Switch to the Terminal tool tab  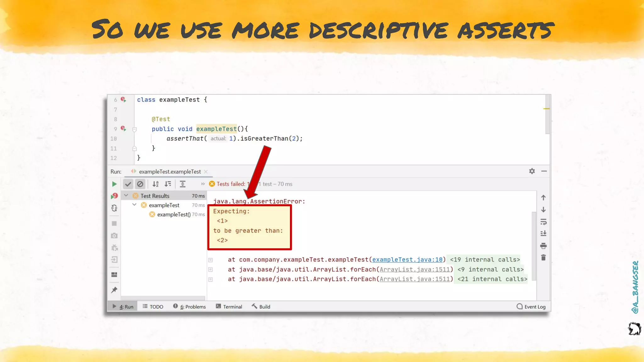[229, 307]
